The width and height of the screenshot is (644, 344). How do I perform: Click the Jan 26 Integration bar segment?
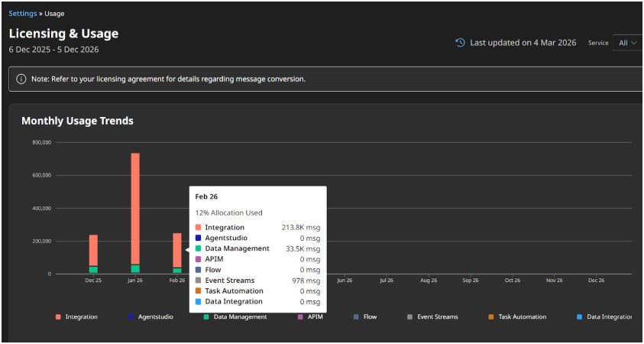tap(135, 209)
